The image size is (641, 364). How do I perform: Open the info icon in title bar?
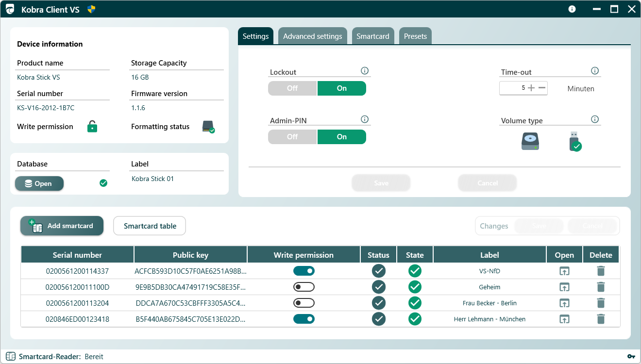(572, 9)
